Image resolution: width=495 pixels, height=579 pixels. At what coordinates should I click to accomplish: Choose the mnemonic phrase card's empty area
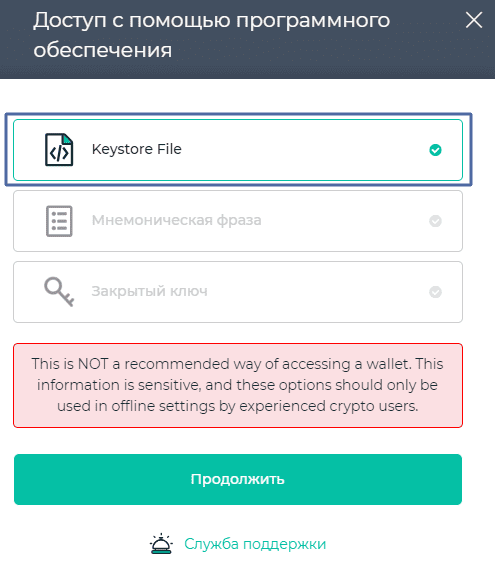(343, 221)
